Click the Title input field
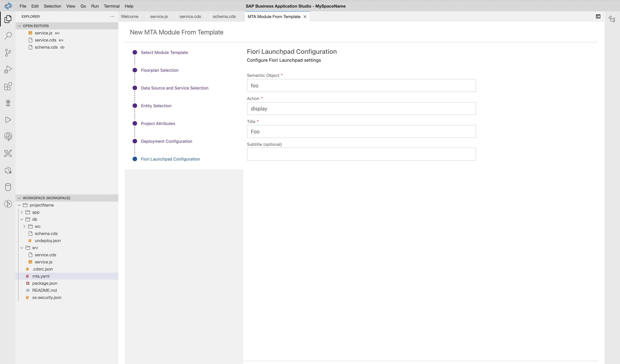The height and width of the screenshot is (364, 620). pos(361,131)
